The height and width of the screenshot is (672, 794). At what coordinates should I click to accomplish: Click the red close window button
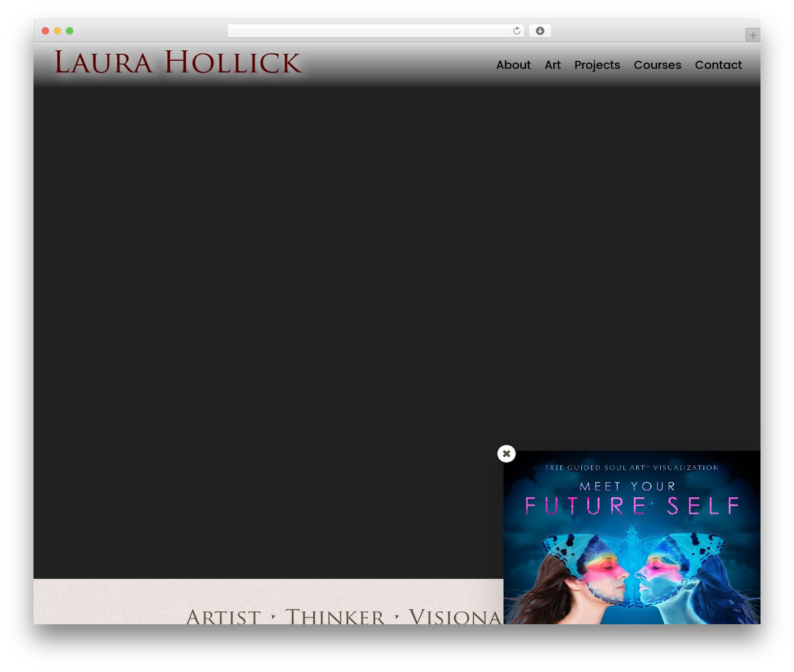click(45, 31)
